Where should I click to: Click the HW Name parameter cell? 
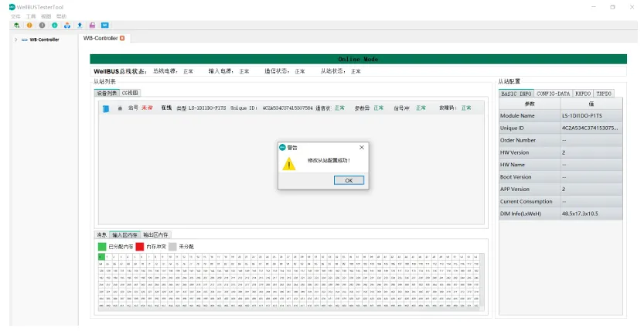(x=530, y=165)
